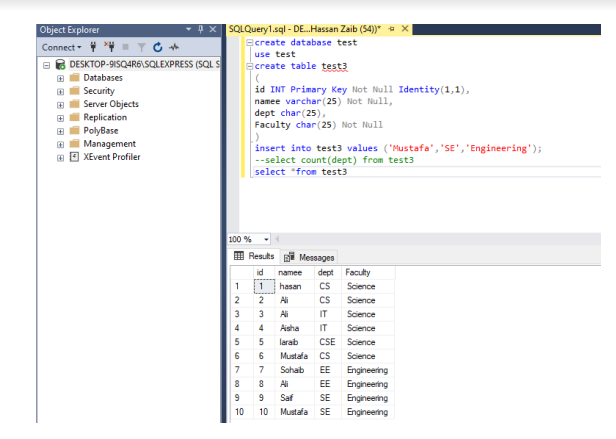Click the editor horizontal scroll left arrow

[277, 239]
